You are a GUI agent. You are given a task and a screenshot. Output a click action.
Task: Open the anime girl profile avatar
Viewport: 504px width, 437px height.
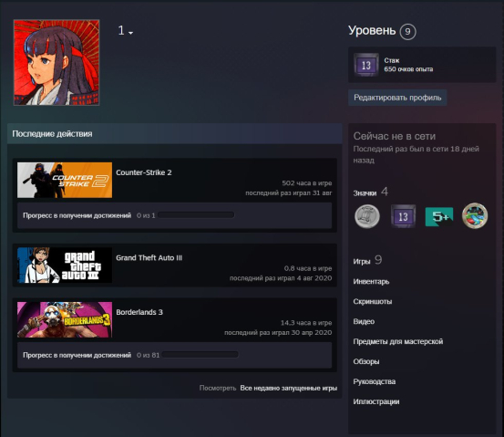pos(57,62)
